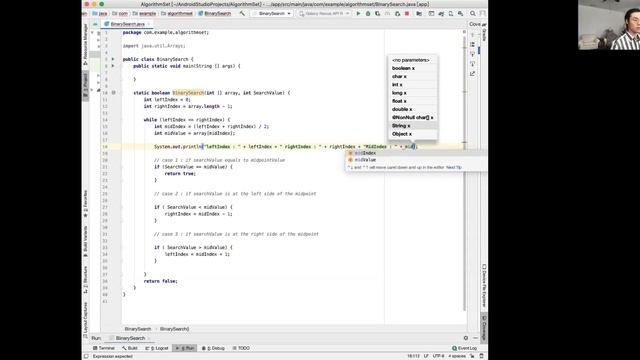Select '<no parameters>' in parameter info popup
Screen dimensions: 640x360
click(413, 60)
